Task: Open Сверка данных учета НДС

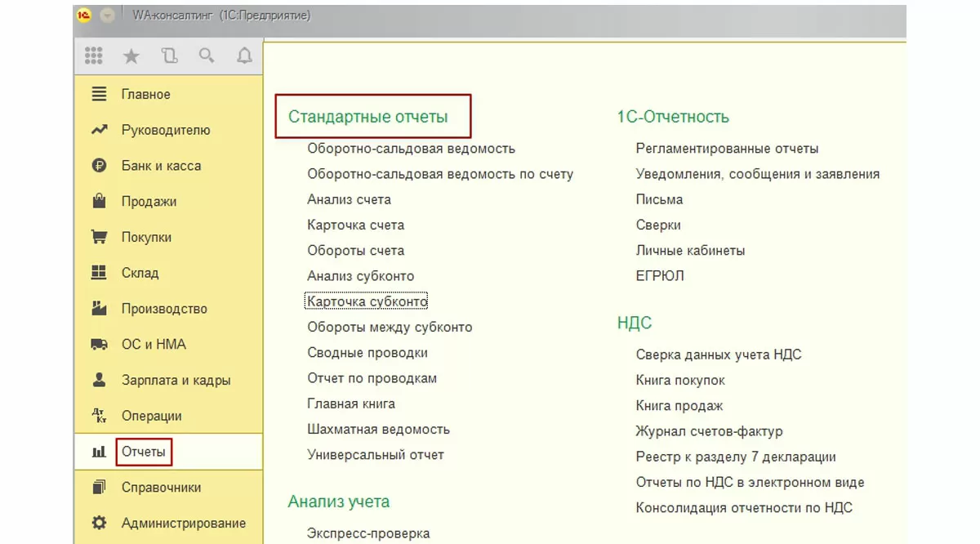Action: click(x=719, y=354)
